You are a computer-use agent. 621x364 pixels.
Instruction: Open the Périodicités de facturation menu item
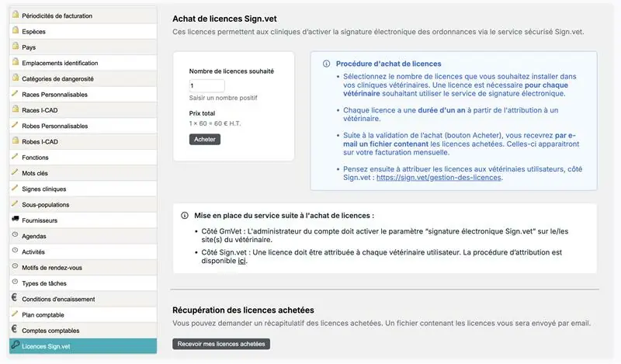point(57,16)
